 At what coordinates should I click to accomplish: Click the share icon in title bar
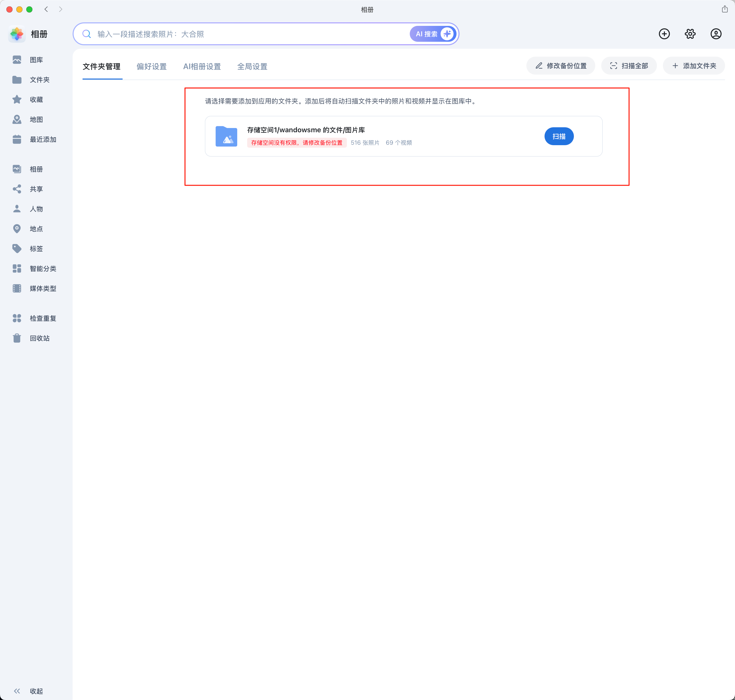(725, 9)
